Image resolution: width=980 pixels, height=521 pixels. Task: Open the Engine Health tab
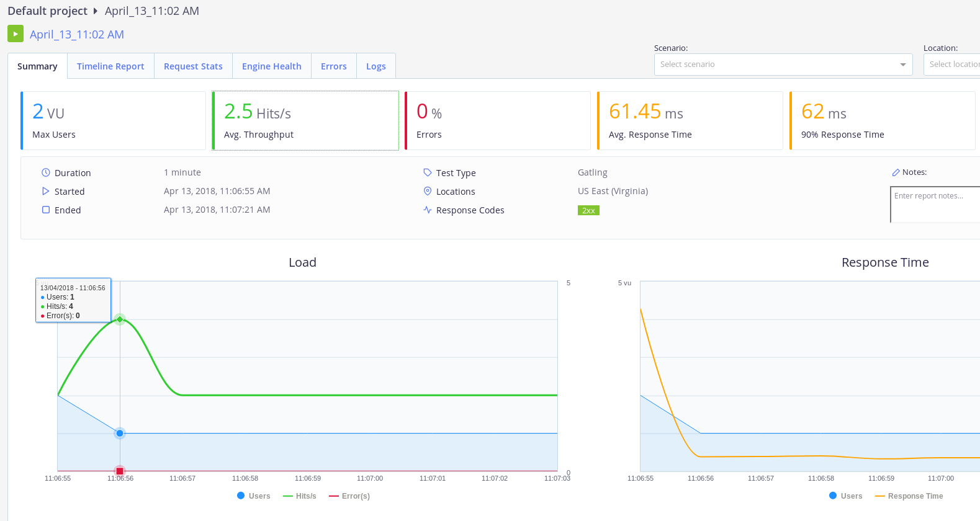pyautogui.click(x=271, y=66)
